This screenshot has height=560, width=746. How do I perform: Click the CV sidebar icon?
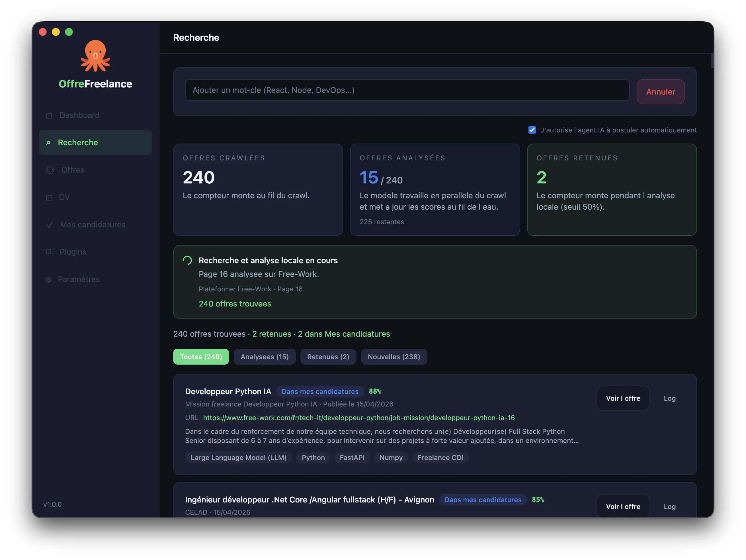coord(49,198)
